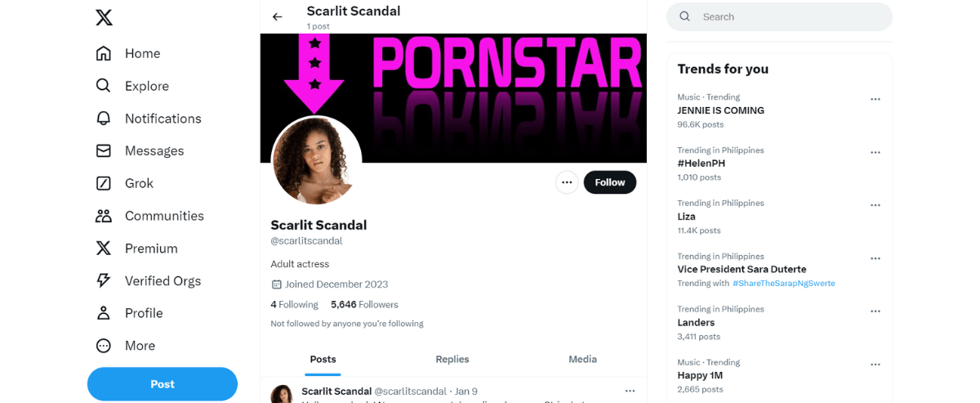This screenshot has height=403, width=980.
Task: Go back using the arrow icon
Action: pos(278,16)
